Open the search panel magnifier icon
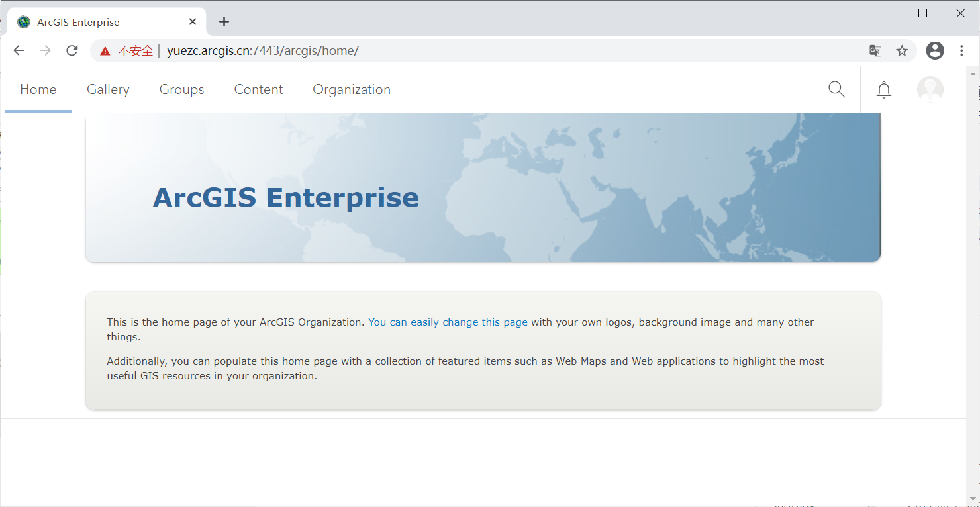The height and width of the screenshot is (507, 980). [836, 89]
